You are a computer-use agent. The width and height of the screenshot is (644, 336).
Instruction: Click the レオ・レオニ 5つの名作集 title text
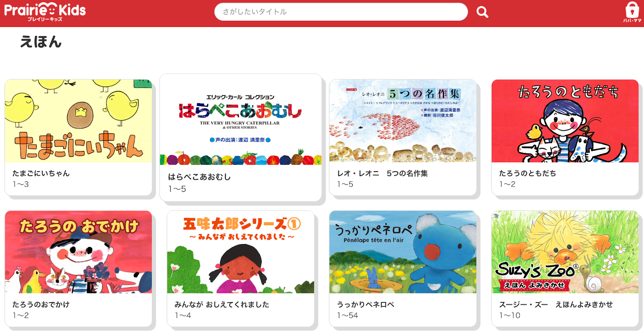tap(382, 173)
